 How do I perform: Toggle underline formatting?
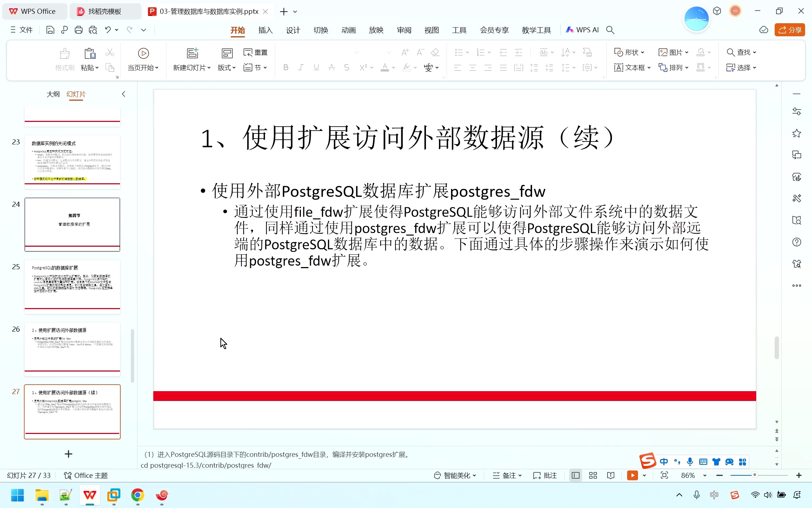(x=316, y=67)
